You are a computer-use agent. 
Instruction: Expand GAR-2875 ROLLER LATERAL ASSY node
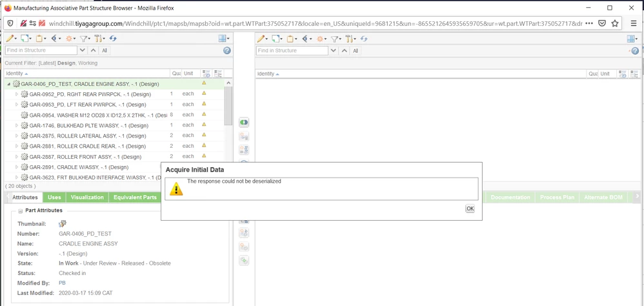17,136
